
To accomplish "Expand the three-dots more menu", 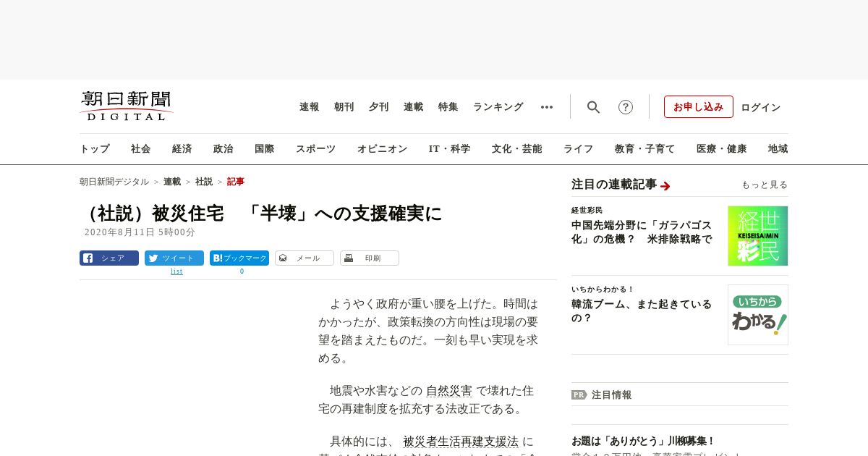I will (x=547, y=107).
